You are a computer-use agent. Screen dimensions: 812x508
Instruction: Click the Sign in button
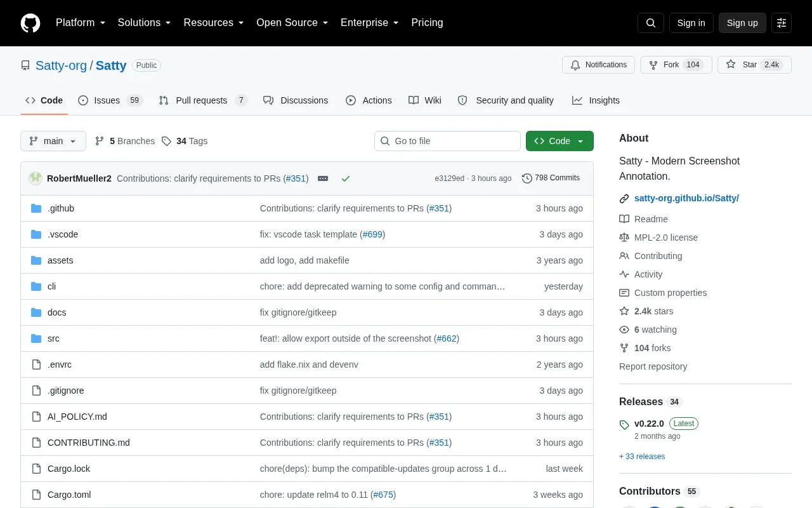[691, 23]
